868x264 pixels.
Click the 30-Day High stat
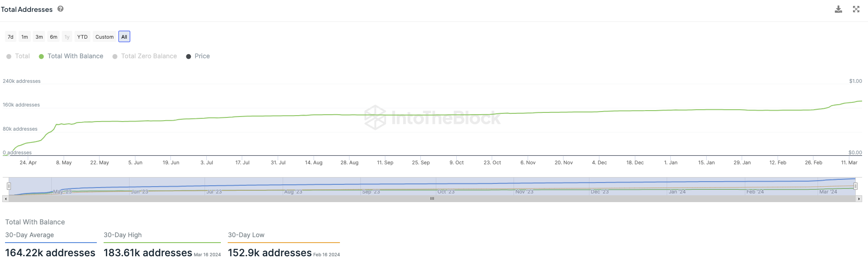tap(162, 245)
